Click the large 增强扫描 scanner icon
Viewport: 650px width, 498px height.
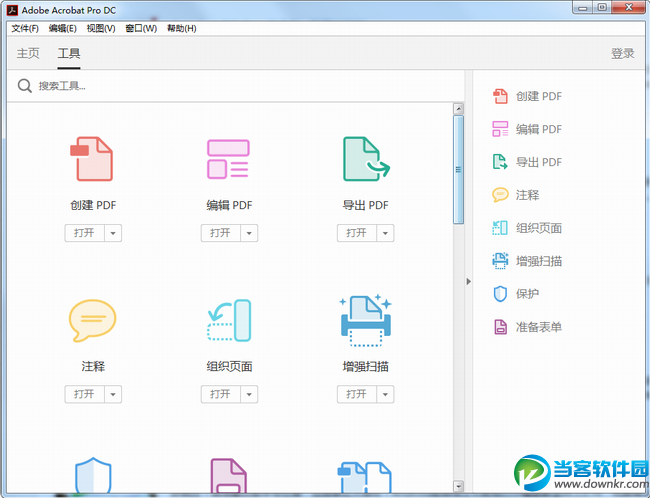click(x=366, y=320)
